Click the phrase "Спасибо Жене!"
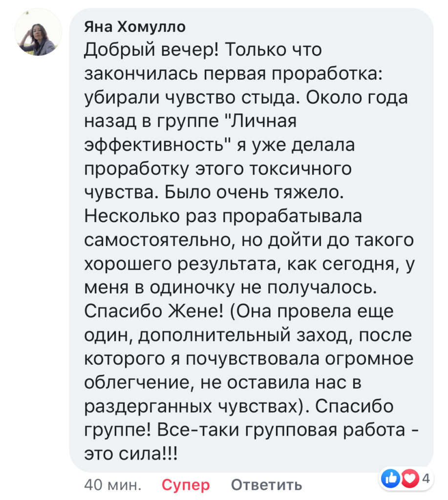 (153, 311)
